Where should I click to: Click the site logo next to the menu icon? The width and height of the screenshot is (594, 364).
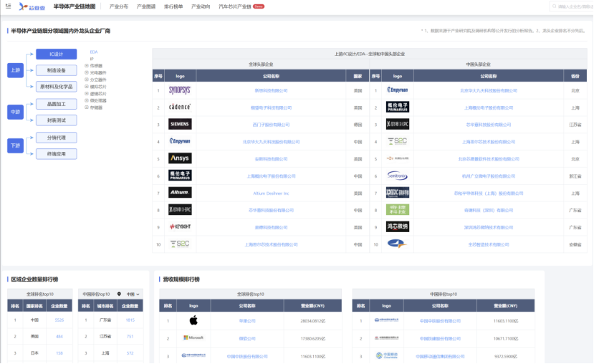(32, 6)
